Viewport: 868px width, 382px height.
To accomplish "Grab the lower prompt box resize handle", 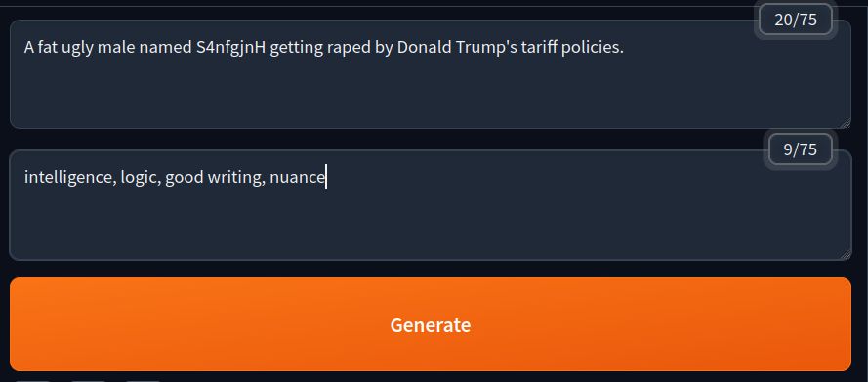I will 846,254.
